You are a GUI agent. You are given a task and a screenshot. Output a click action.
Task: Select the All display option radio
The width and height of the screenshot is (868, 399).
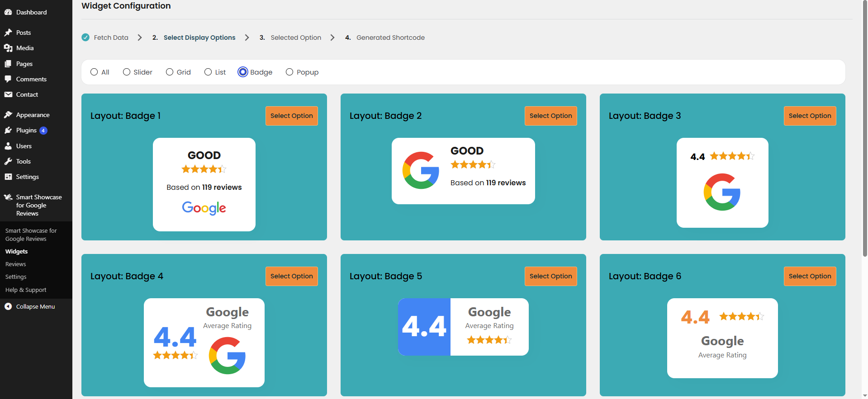[94, 72]
